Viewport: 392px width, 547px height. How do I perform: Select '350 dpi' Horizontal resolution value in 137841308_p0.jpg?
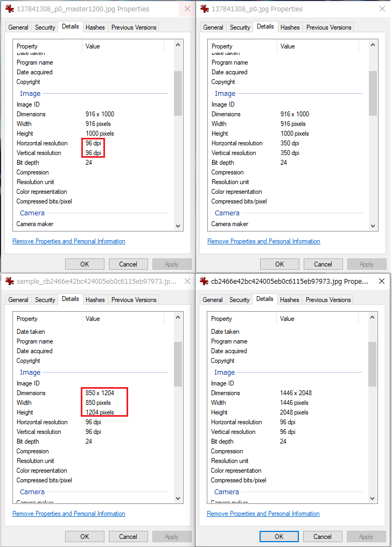point(290,143)
